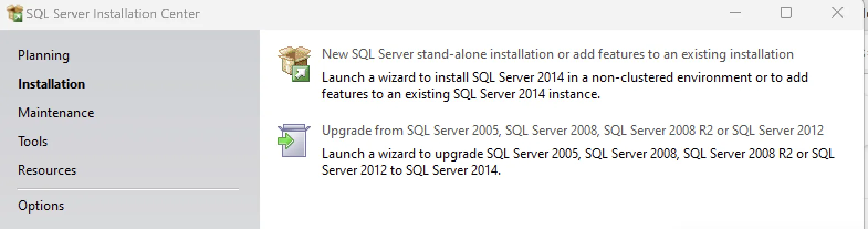This screenshot has width=868, height=229.
Task: Click blank content area below upgrade description
Action: [x=561, y=205]
